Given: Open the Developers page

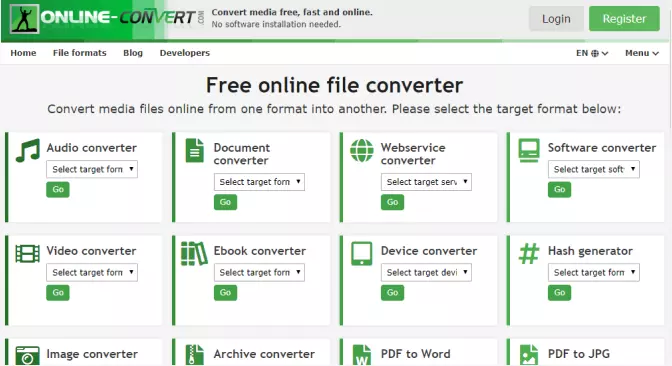Looking at the screenshot, I should pyautogui.click(x=185, y=53).
